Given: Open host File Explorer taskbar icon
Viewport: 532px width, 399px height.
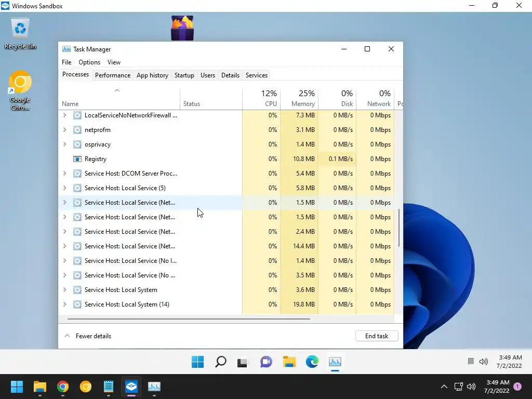Looking at the screenshot, I should tap(39, 387).
